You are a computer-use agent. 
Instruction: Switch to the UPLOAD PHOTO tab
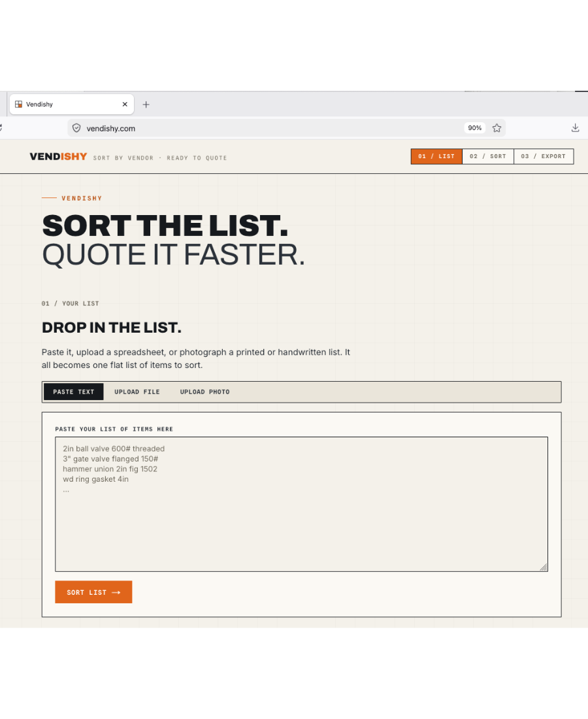click(205, 392)
